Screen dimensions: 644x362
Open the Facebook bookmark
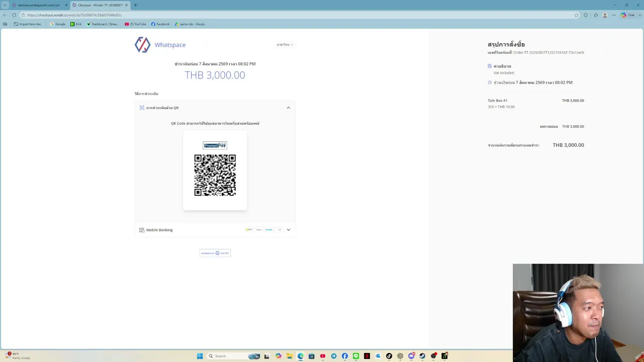point(160,24)
